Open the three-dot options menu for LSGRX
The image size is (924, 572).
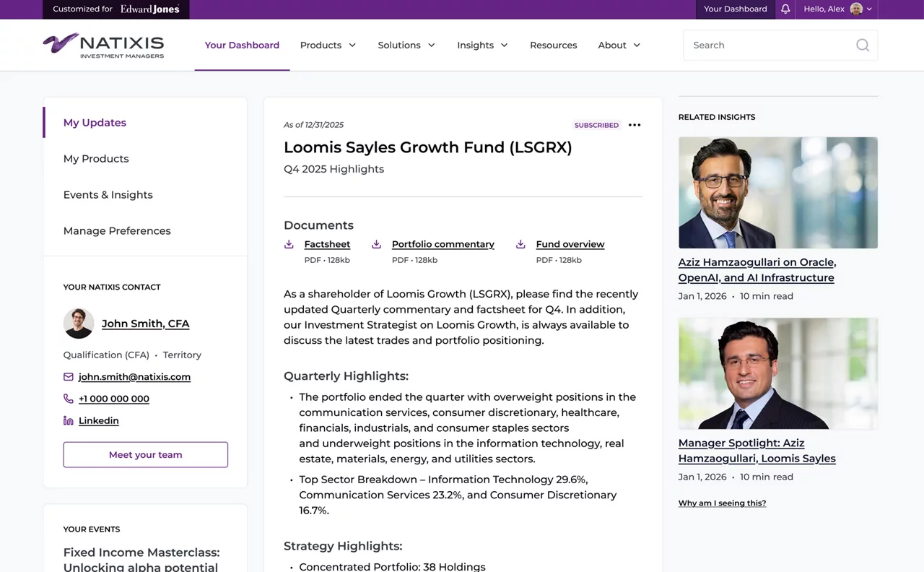pyautogui.click(x=635, y=125)
